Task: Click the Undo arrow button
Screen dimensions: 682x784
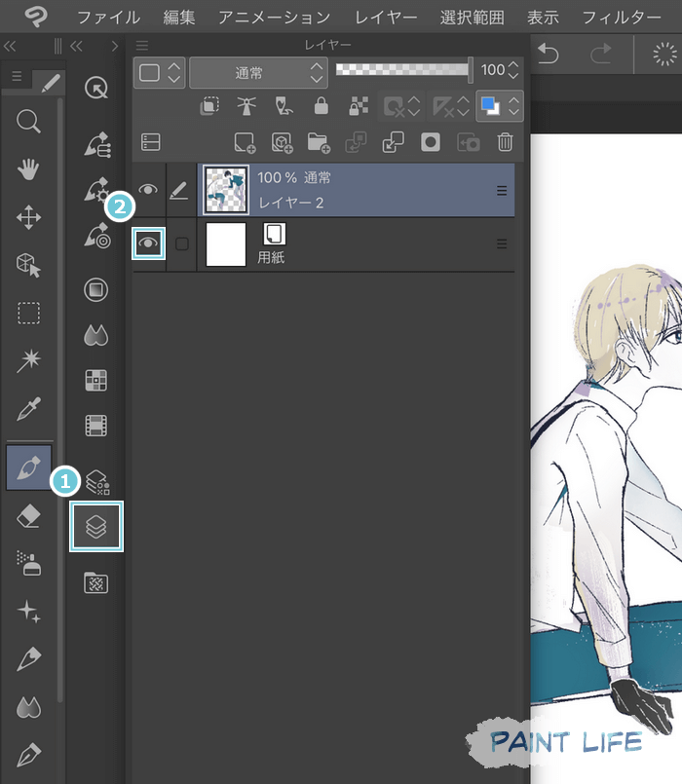Action: 548,54
